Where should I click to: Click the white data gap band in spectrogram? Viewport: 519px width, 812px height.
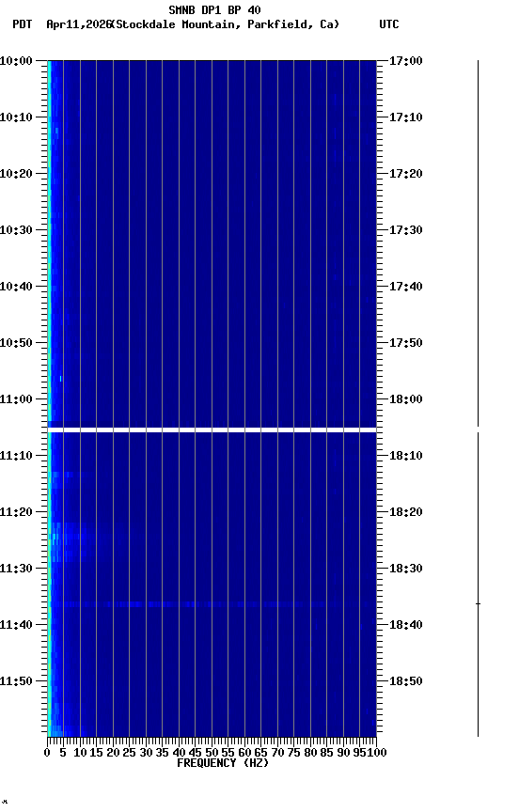point(212,429)
